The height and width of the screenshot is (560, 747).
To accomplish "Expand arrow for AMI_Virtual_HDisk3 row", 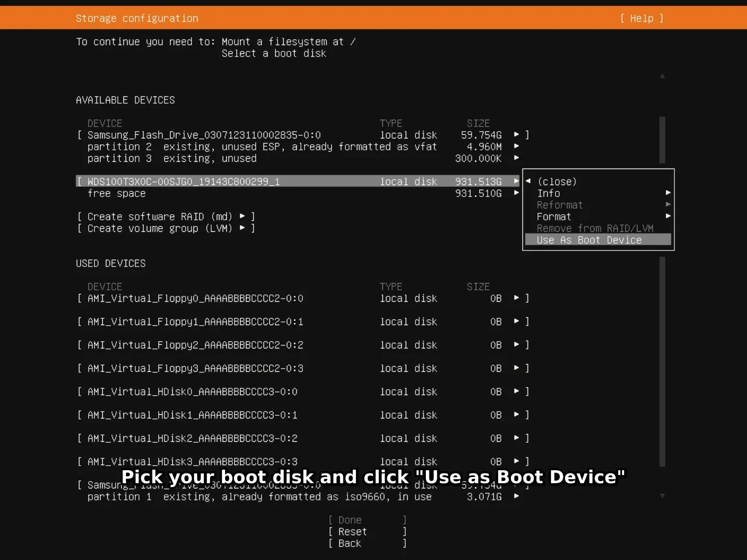I will click(516, 461).
